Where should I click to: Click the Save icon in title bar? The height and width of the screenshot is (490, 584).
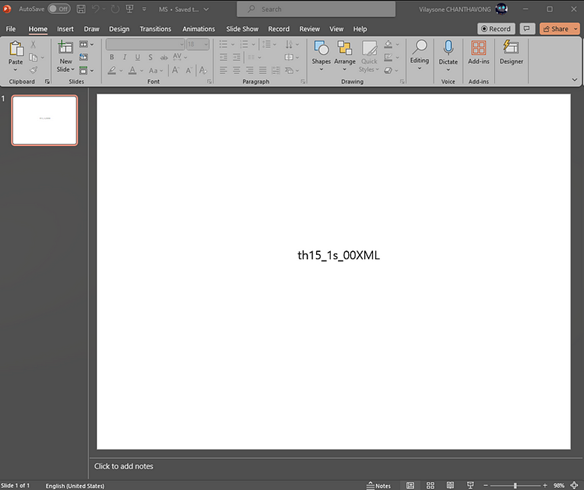(x=81, y=9)
